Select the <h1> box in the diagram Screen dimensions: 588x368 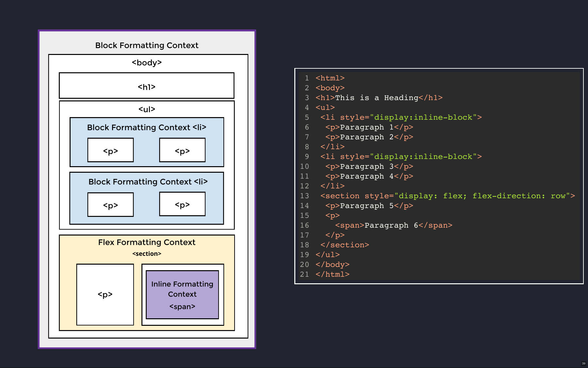pyautogui.click(x=146, y=85)
